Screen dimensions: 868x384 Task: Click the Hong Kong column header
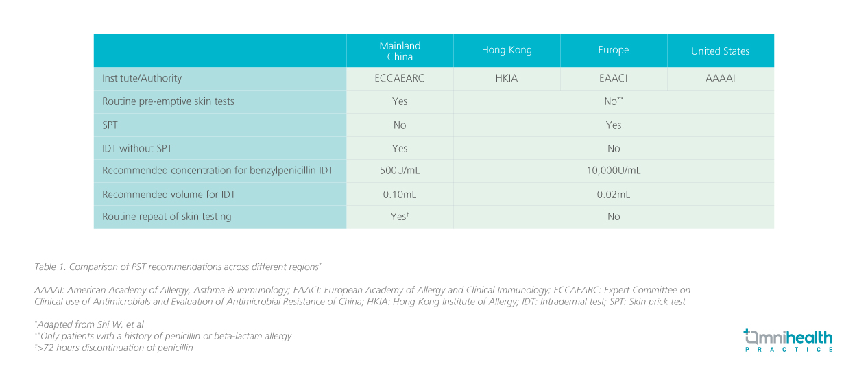[x=507, y=50]
